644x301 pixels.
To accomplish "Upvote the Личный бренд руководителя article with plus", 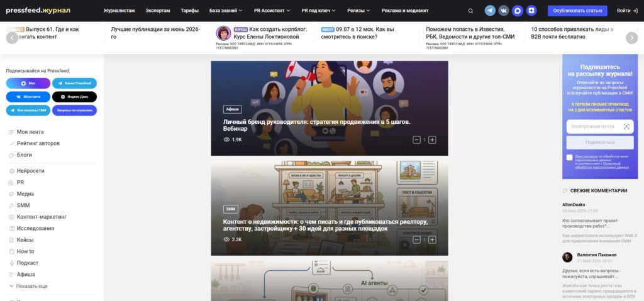I will (x=432, y=140).
